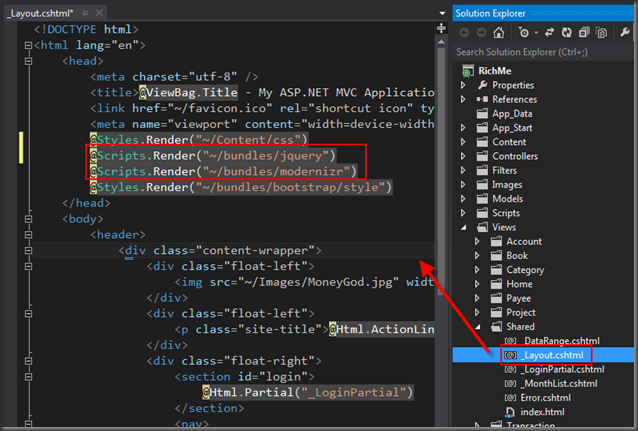Expand the Account folder arrow
Image resolution: width=638 pixels, height=431 pixels.
tap(477, 241)
